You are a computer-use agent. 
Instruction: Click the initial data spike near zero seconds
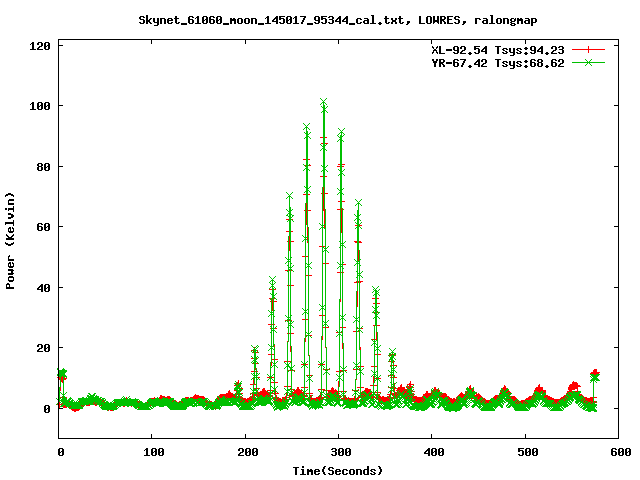[x=62, y=374]
